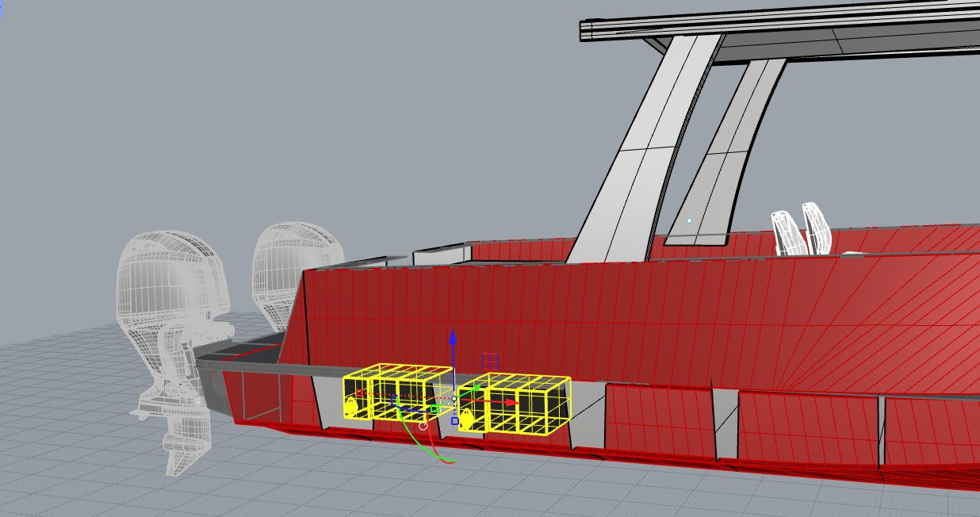Image resolution: width=980 pixels, height=517 pixels.
Task: Select the green square scale handle
Action: (434, 409)
